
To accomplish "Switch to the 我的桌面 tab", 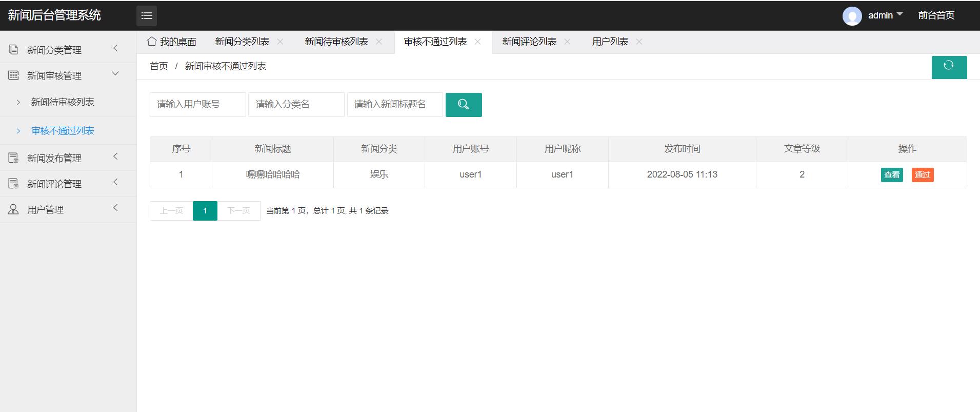I will pyautogui.click(x=171, y=42).
